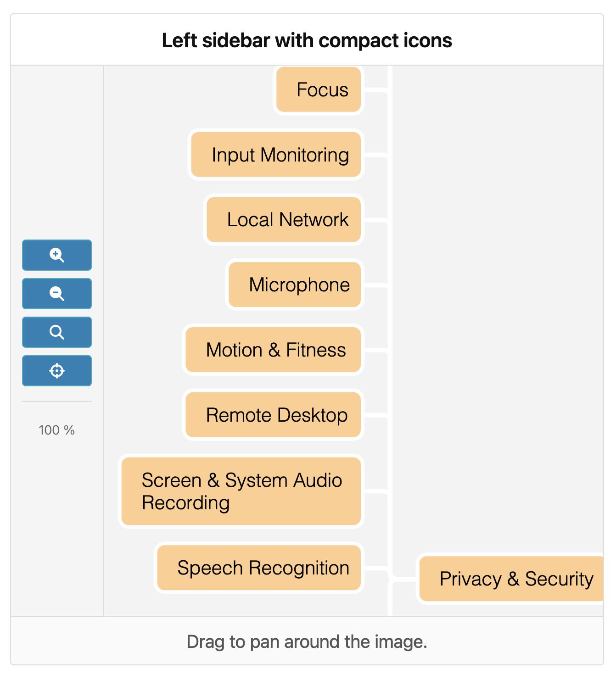Select Screen & System Audio Recording node
This screenshot has width=616, height=680.
pyautogui.click(x=241, y=491)
